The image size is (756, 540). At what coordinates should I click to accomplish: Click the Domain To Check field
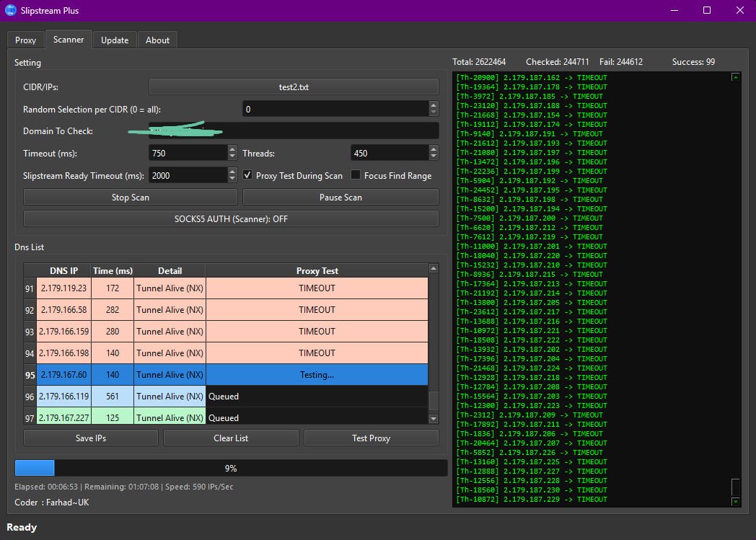click(294, 130)
